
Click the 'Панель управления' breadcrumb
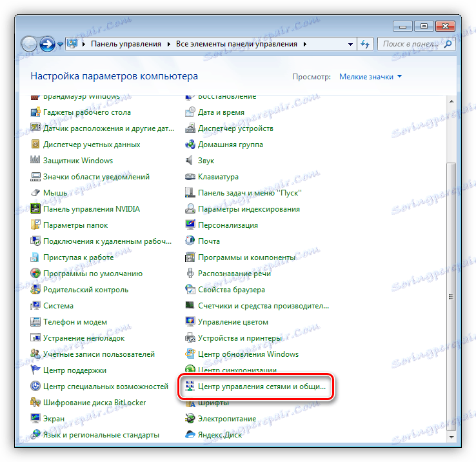pyautogui.click(x=126, y=44)
